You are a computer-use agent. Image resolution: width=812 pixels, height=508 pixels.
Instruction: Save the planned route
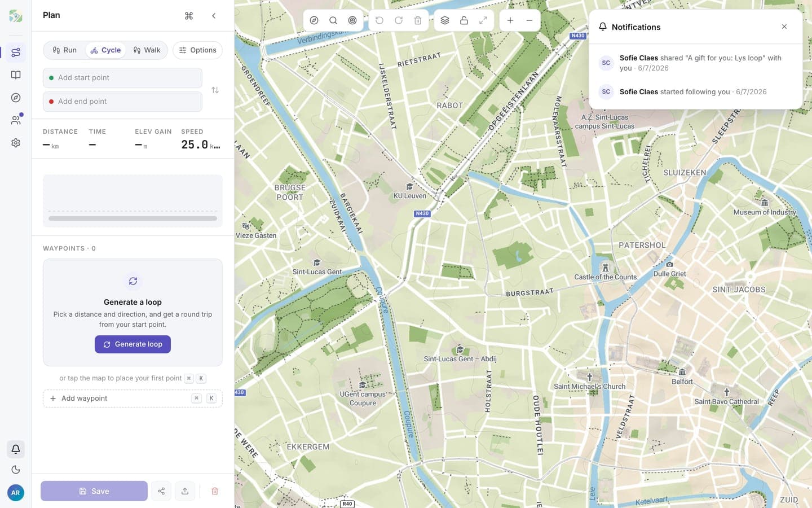coord(94,491)
